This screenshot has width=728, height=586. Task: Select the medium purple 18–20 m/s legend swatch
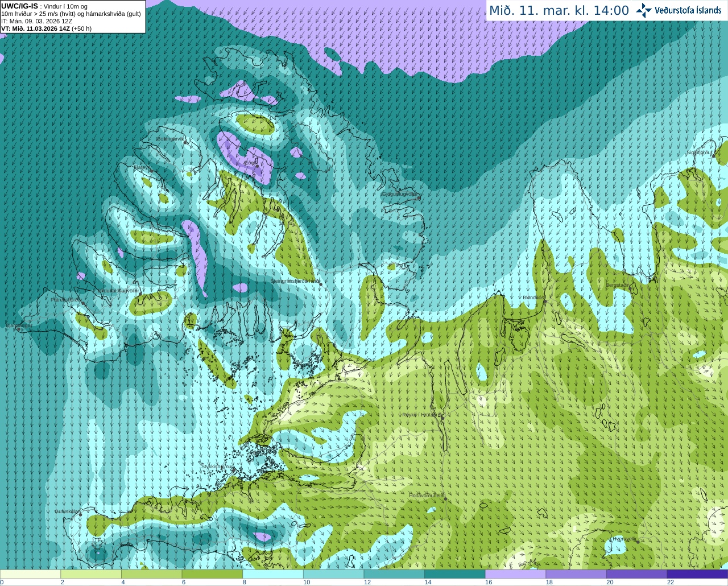click(576, 574)
